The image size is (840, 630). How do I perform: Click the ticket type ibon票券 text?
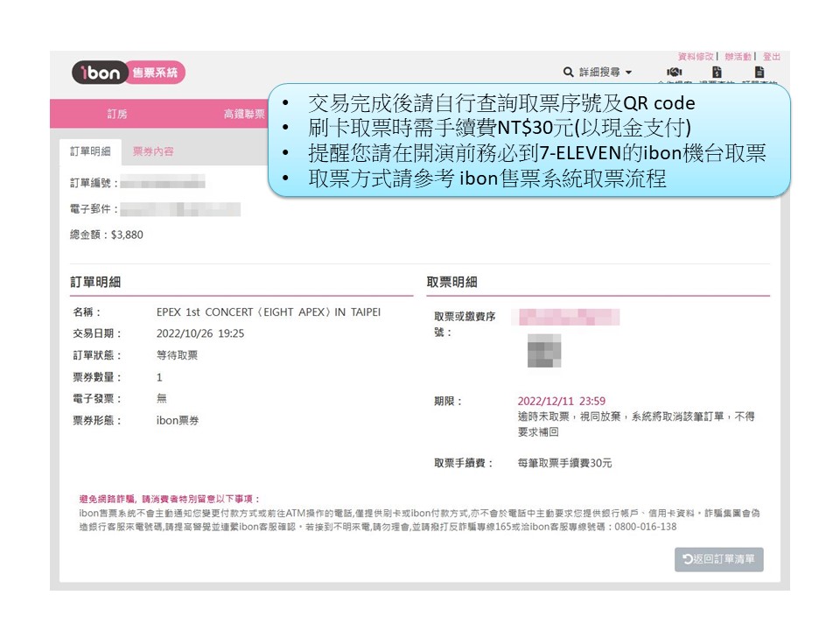178,421
